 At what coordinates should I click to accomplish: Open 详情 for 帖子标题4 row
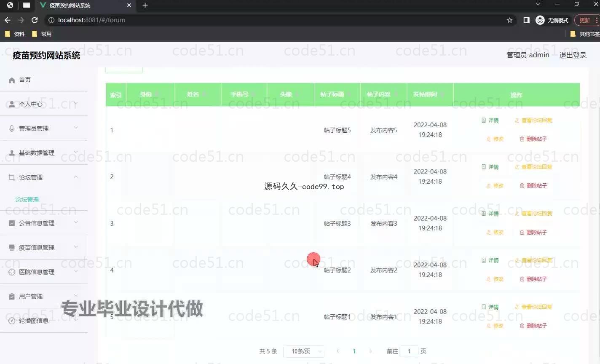(490, 167)
